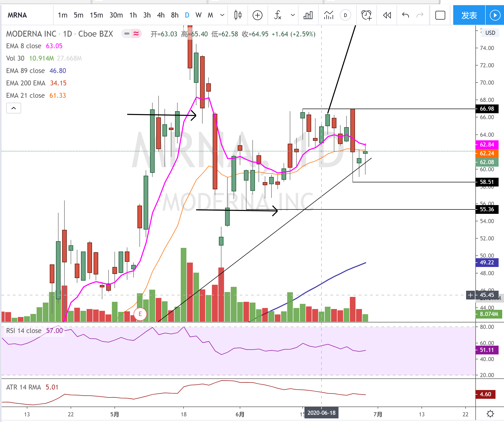Undo the last chart action
Screen dimensions: 504x422
pyautogui.click(x=406, y=15)
